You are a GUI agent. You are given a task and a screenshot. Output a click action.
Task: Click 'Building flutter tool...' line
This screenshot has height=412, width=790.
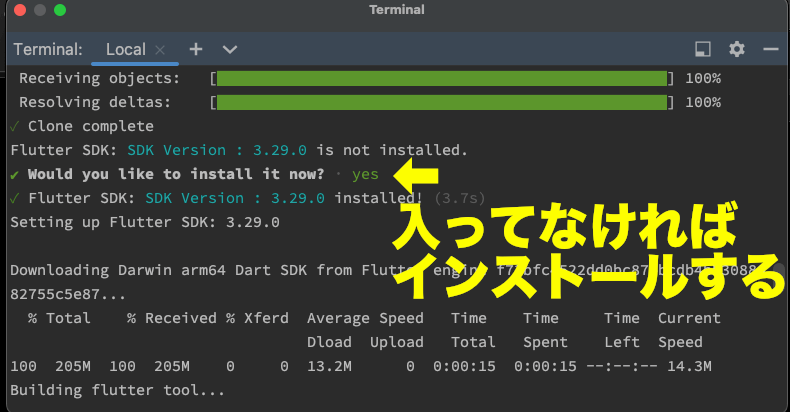tap(117, 390)
